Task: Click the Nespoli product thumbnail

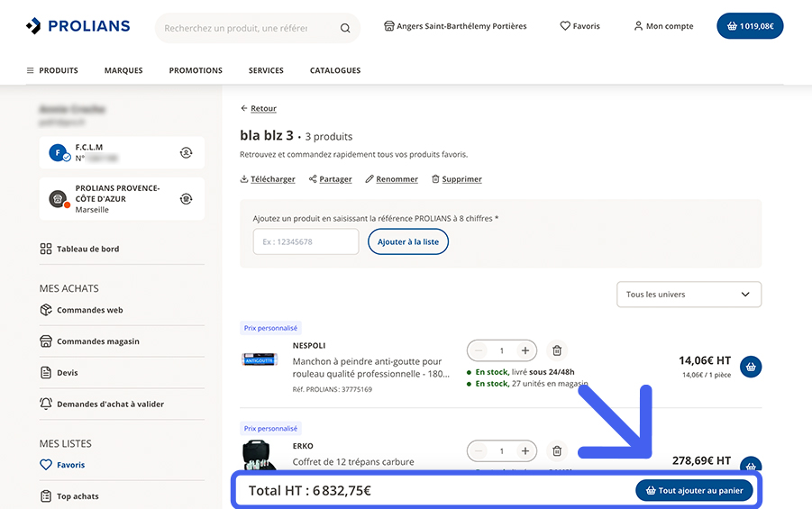Action: [x=260, y=359]
